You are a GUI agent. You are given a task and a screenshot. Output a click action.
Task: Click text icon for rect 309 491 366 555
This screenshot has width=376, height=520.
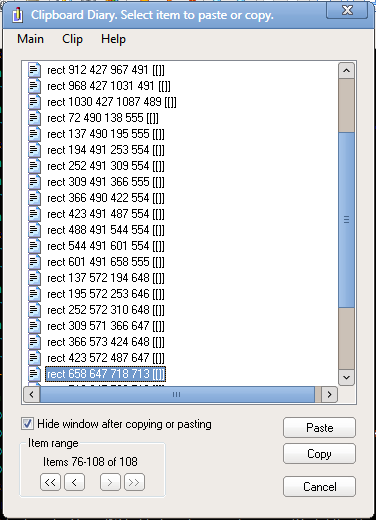(34, 182)
